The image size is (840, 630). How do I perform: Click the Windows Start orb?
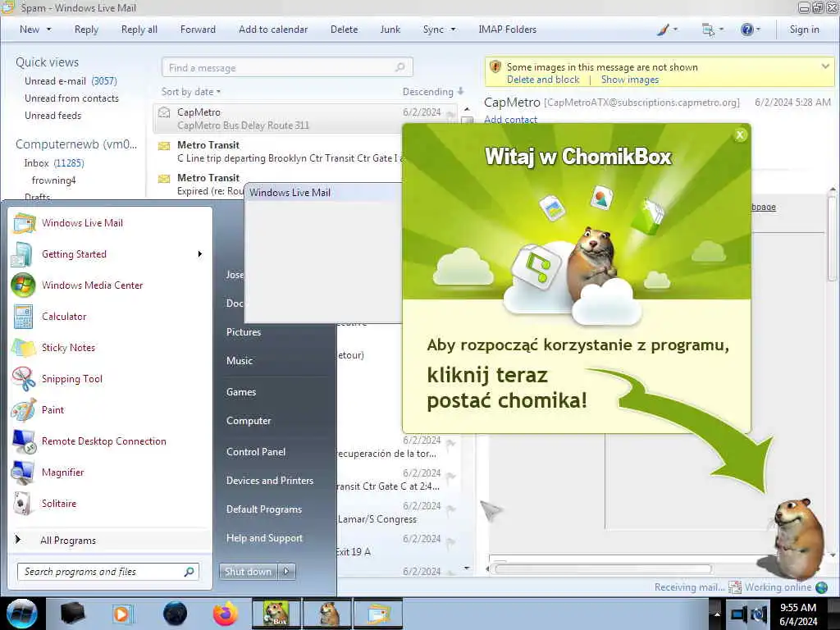click(x=22, y=614)
